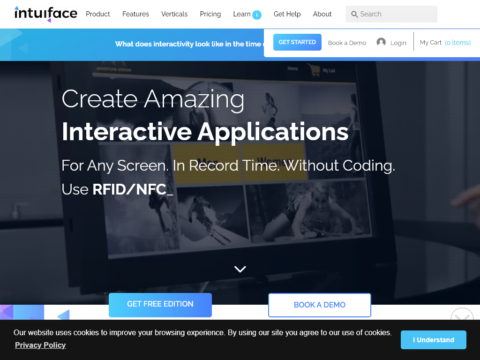Click the interactivity announcement banner text
Viewport: 480px width, 360px height.
189,44
